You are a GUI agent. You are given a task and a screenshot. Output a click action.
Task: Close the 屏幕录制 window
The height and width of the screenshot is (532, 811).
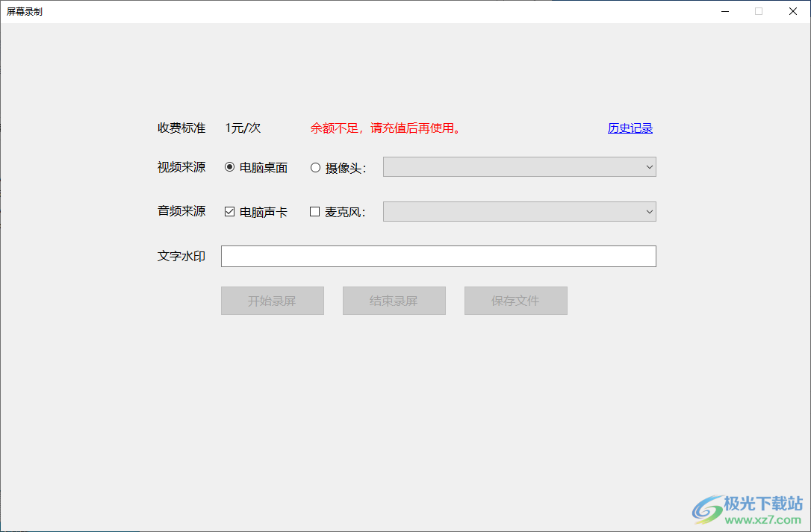(793, 11)
